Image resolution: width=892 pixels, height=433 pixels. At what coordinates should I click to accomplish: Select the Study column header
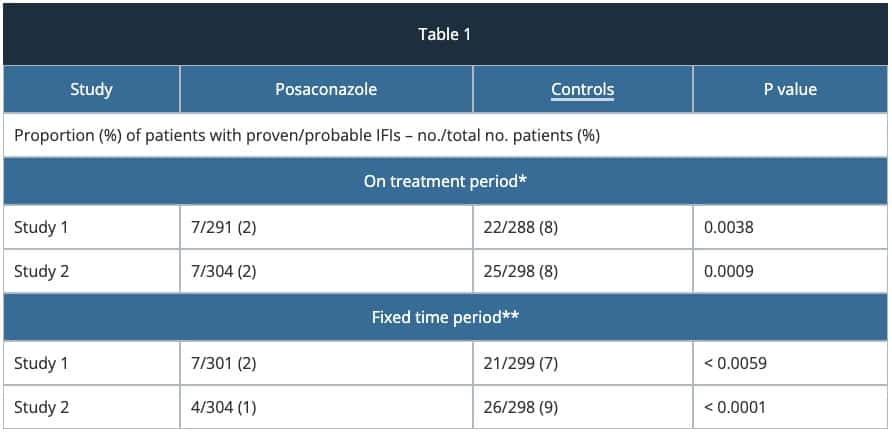[91, 90]
